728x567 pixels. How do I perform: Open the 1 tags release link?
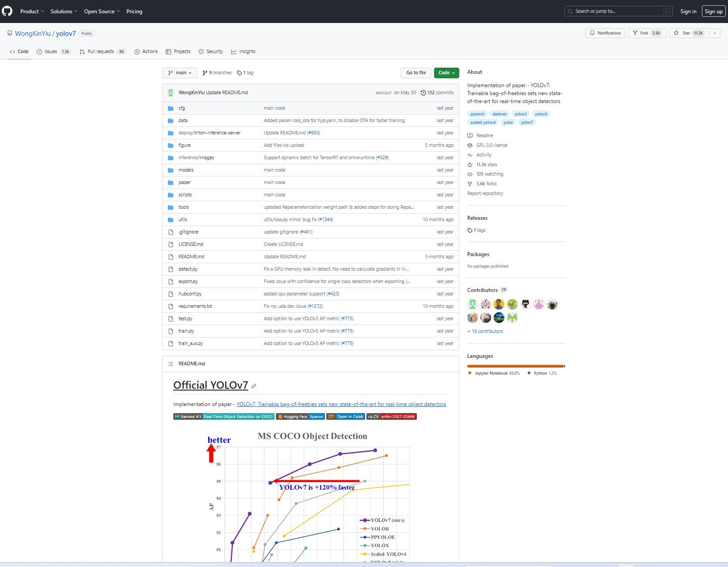[476, 230]
